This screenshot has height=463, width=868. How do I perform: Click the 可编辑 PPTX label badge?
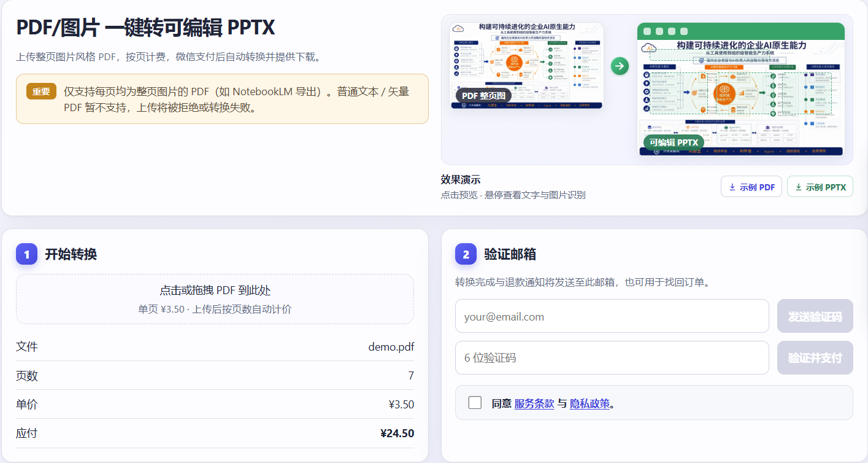674,142
